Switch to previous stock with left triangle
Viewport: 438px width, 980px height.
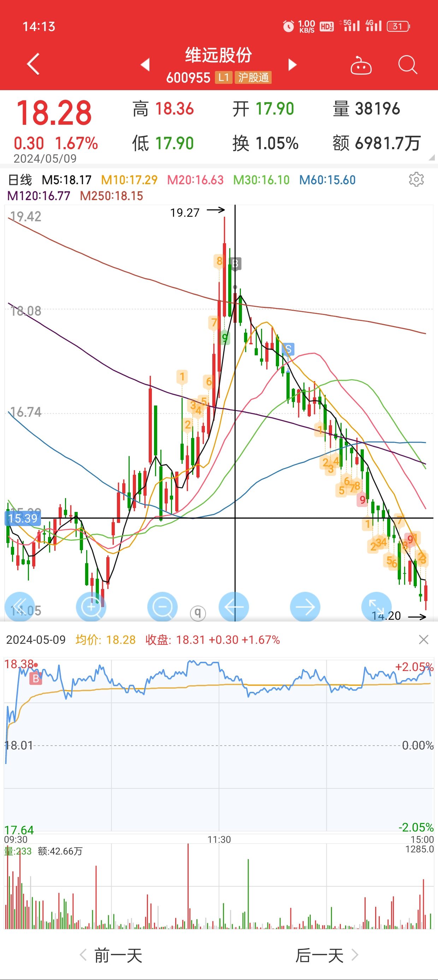(x=145, y=64)
